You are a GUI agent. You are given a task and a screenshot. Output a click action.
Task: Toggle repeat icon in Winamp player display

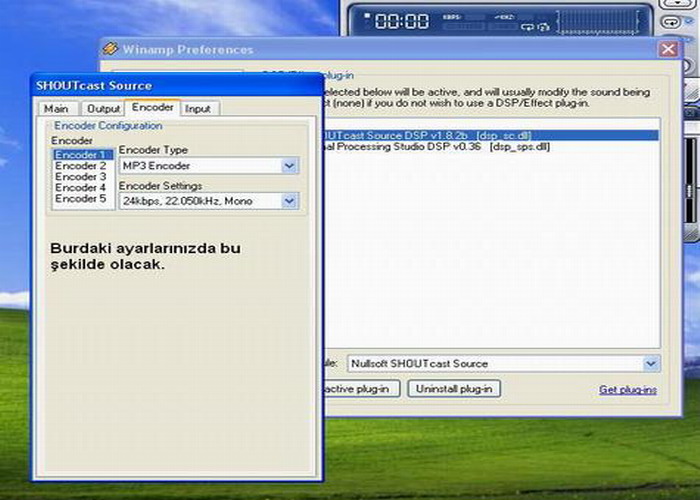tap(527, 27)
